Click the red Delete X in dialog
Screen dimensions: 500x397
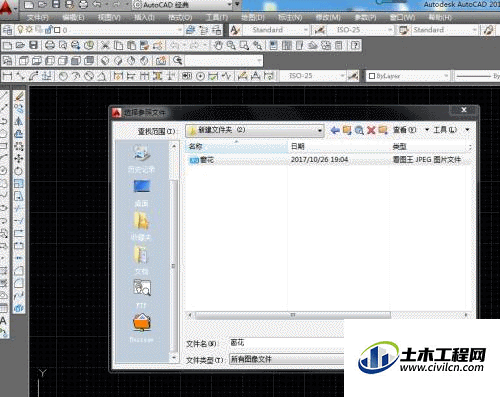[371, 130]
